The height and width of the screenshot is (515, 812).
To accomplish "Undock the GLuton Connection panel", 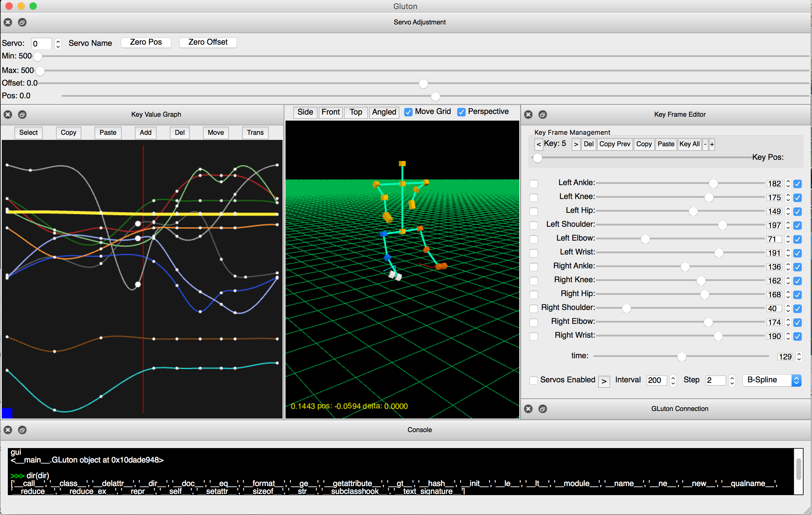I will [x=543, y=409].
